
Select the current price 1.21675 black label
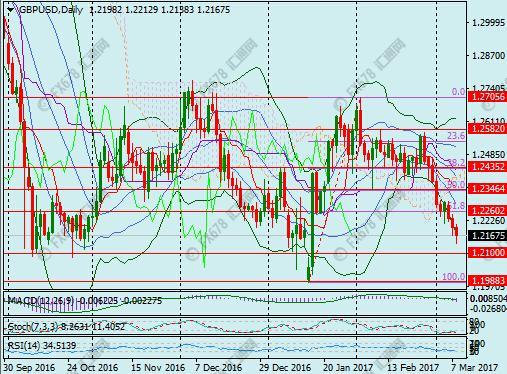pyautogui.click(x=487, y=236)
